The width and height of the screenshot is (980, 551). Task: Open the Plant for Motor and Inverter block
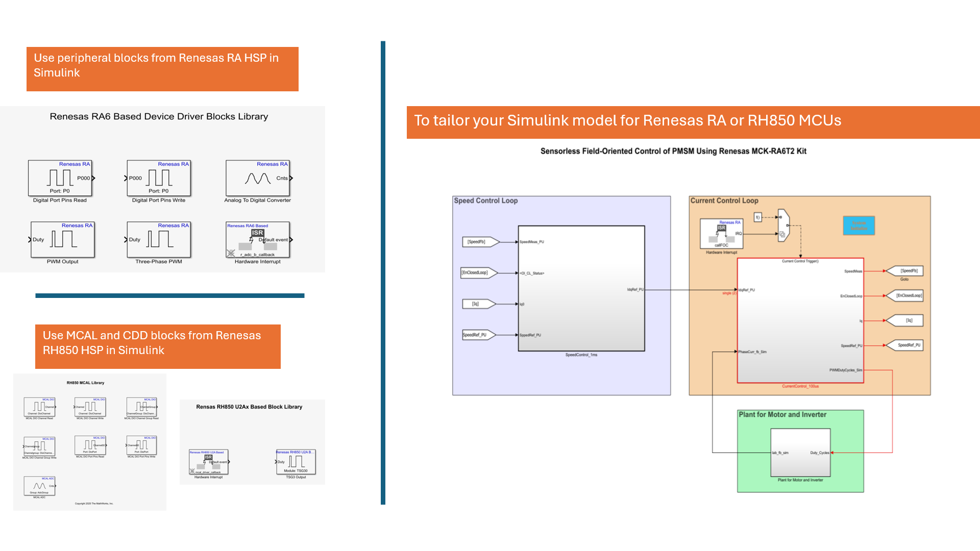[800, 453]
